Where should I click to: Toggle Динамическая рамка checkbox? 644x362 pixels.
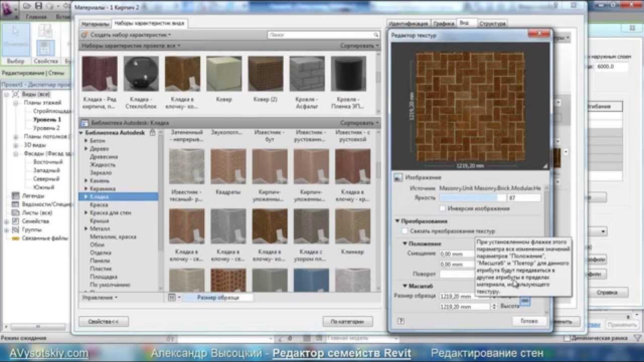567,338
